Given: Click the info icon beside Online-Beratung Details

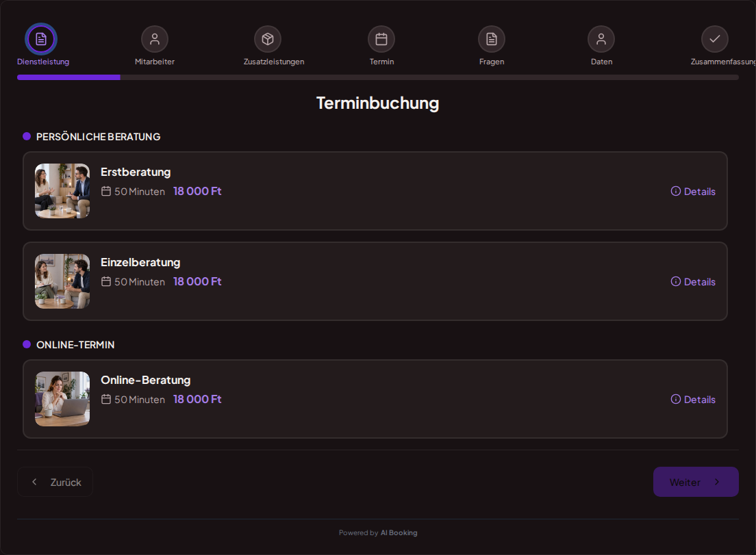Looking at the screenshot, I should point(676,399).
